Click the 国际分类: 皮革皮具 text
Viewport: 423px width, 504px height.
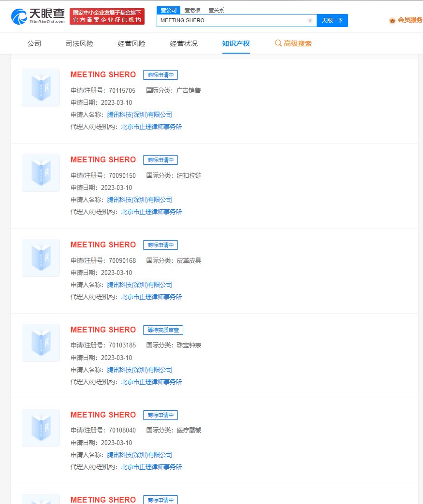pos(174,260)
